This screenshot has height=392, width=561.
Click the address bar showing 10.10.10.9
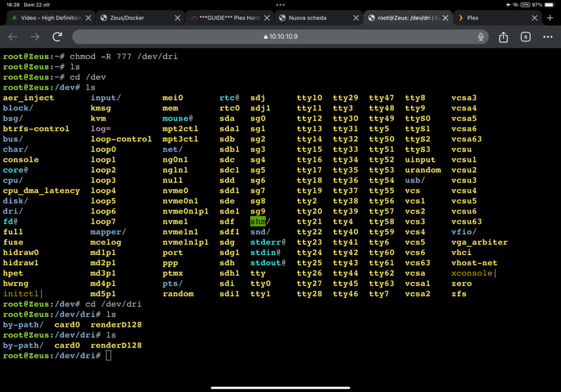click(x=280, y=36)
